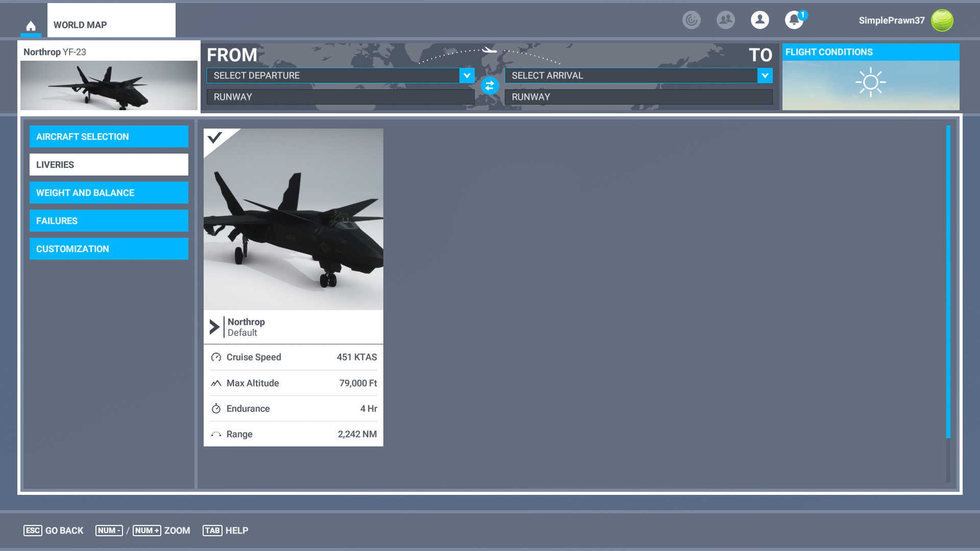Open the Flight Conditions panel header
Viewport: 980px width, 551px height.
pos(871,52)
